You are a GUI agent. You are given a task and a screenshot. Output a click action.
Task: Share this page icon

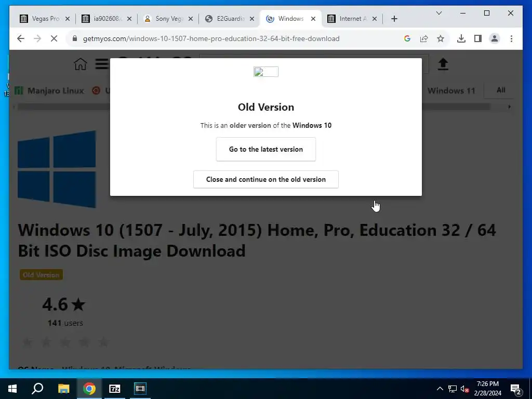[424, 38]
